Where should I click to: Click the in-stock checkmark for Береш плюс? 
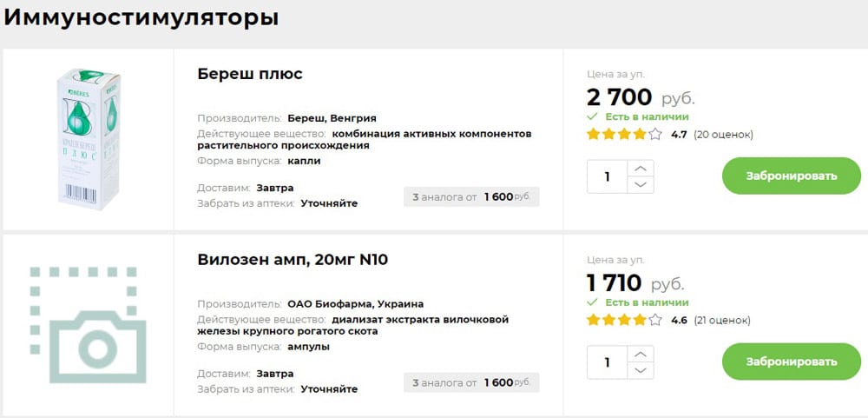coord(592,117)
